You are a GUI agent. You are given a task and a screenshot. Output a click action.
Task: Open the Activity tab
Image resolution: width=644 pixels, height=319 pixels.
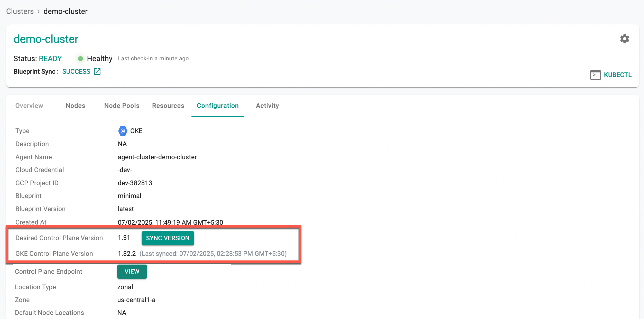pyautogui.click(x=267, y=106)
